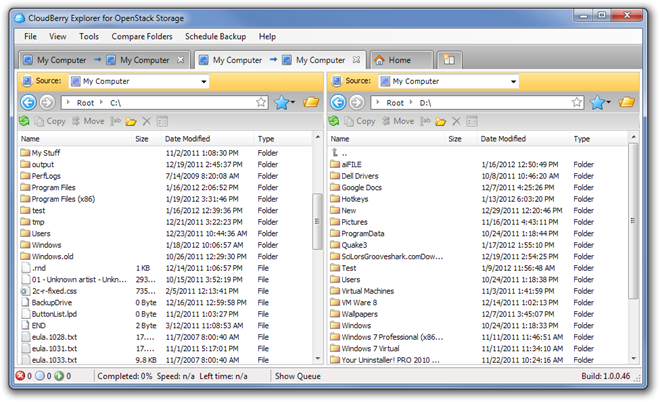Close the first My Computer tab
Screen dimensions: 660x402
(180, 60)
